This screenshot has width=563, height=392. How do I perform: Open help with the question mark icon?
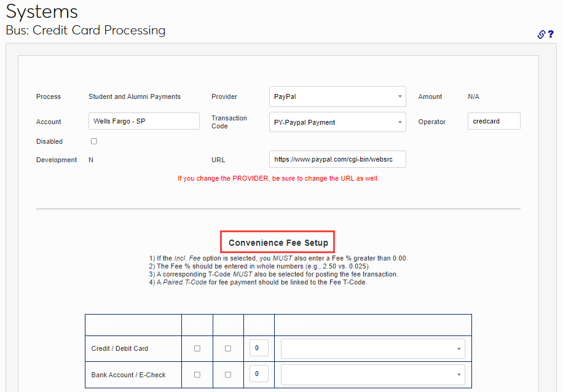[x=551, y=35]
